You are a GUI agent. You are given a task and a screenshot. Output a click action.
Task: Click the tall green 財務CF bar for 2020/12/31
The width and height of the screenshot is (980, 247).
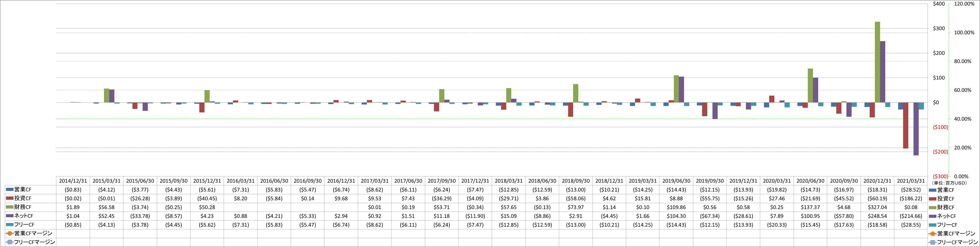tap(877, 62)
